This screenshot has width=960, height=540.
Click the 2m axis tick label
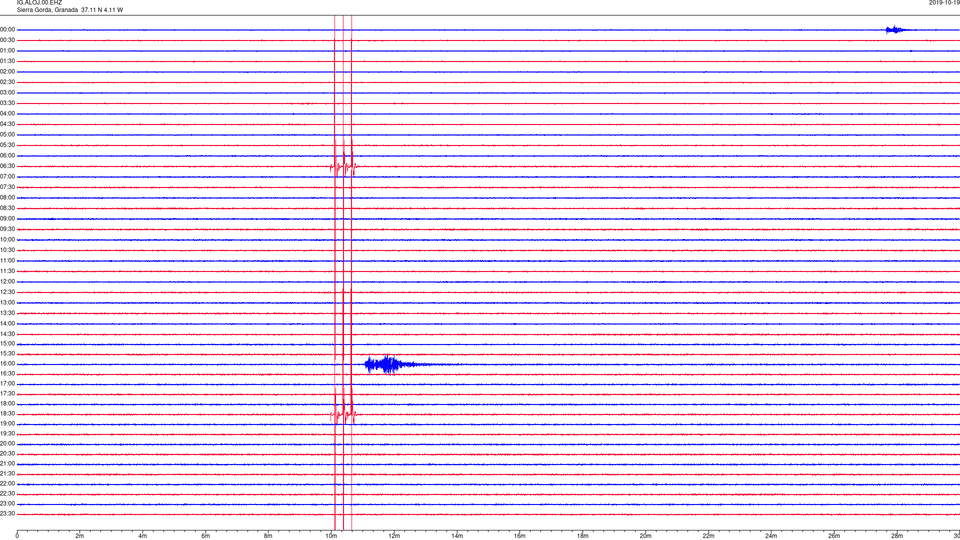click(80, 536)
